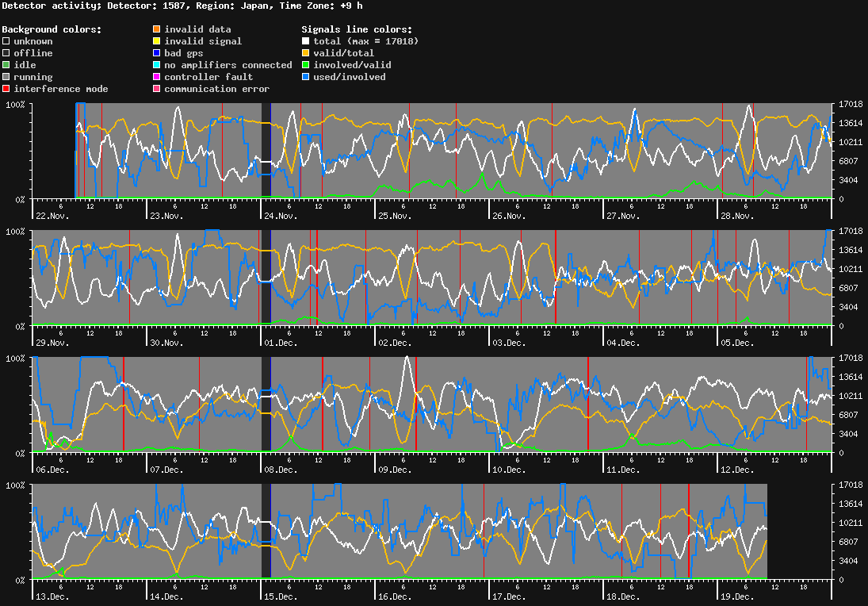868x606 pixels.
Task: Click the 09.Dec. date label
Action: [x=394, y=470]
